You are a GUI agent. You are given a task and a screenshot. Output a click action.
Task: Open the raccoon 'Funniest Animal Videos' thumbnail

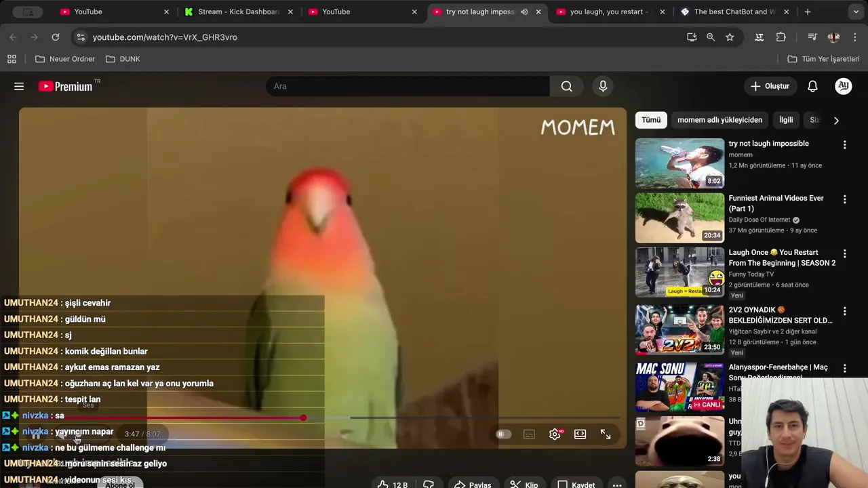tap(679, 218)
